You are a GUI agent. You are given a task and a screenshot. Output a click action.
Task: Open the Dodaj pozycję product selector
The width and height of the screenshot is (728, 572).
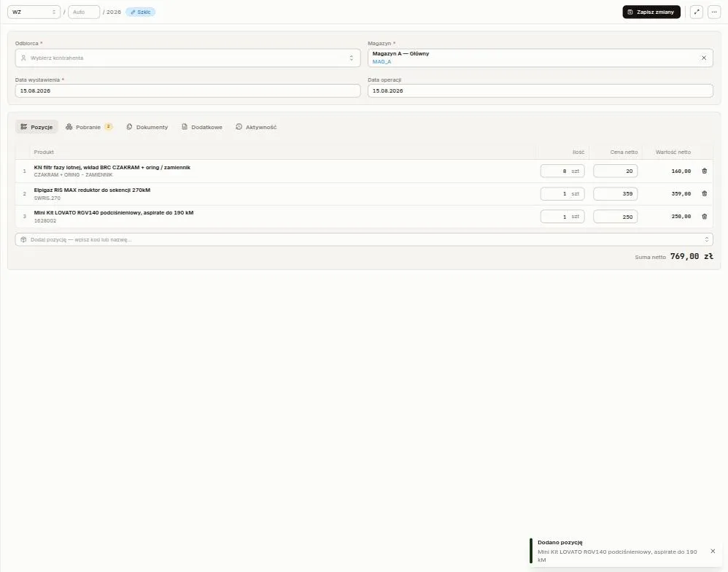coord(364,239)
